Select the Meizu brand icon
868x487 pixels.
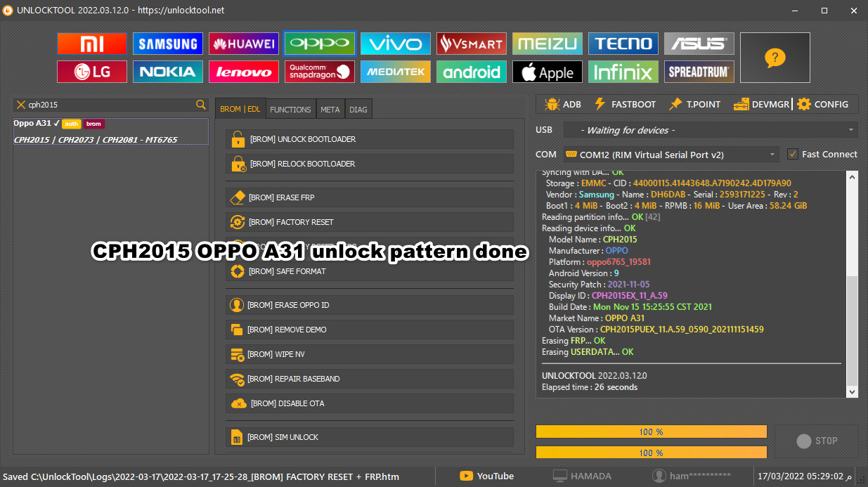point(548,44)
